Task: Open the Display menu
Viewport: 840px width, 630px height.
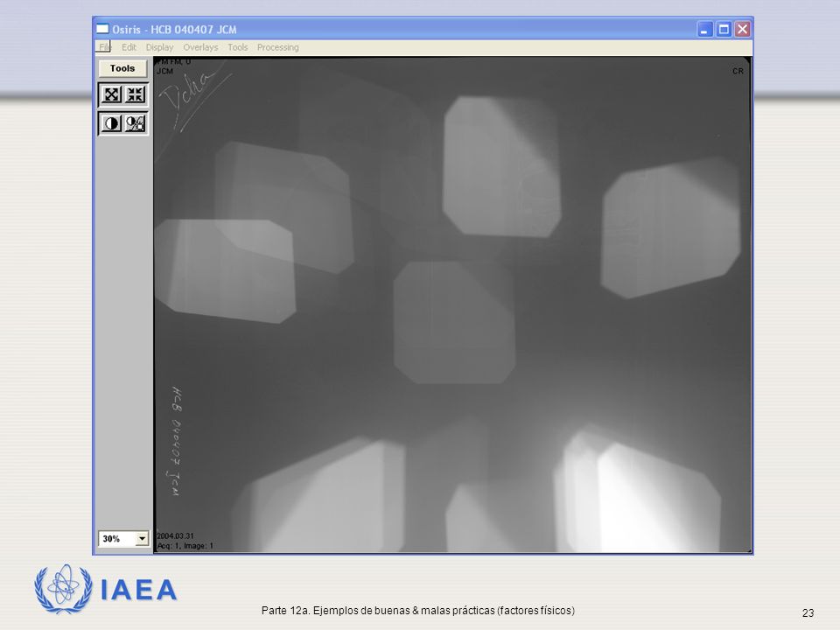Action: (159, 47)
